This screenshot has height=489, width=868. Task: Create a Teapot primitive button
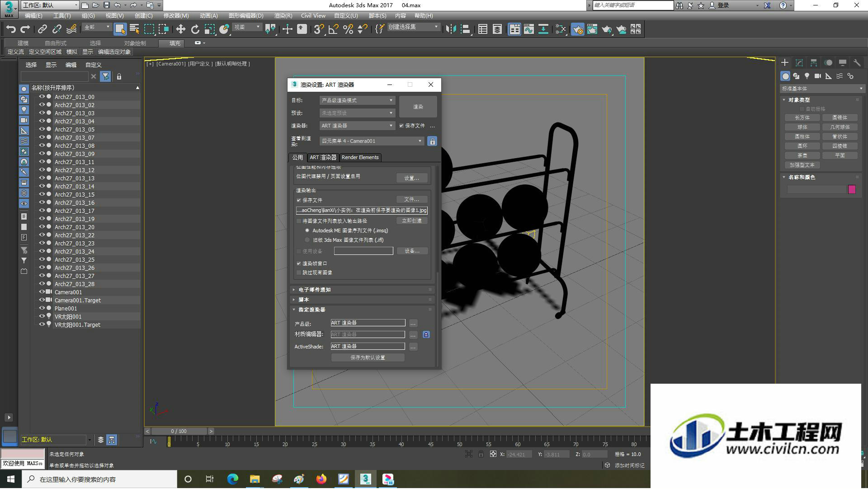(x=802, y=155)
